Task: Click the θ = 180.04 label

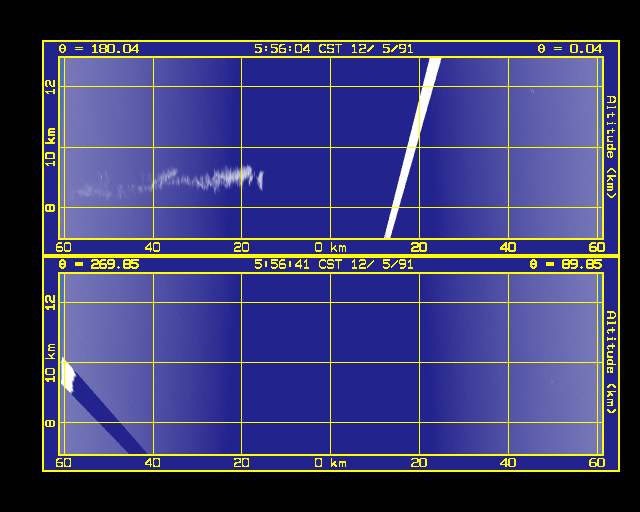Action: click(99, 49)
